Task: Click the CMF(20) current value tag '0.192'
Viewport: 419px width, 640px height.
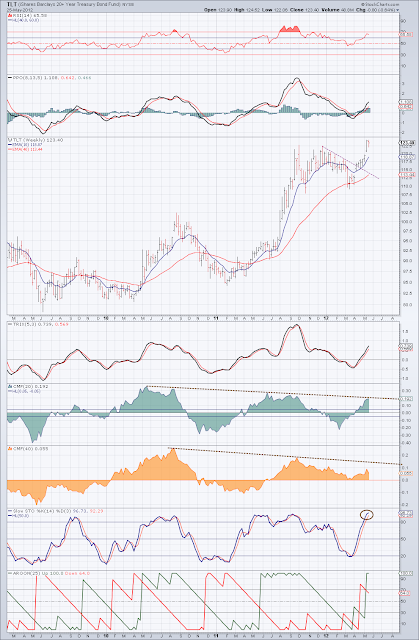Action: [408, 399]
